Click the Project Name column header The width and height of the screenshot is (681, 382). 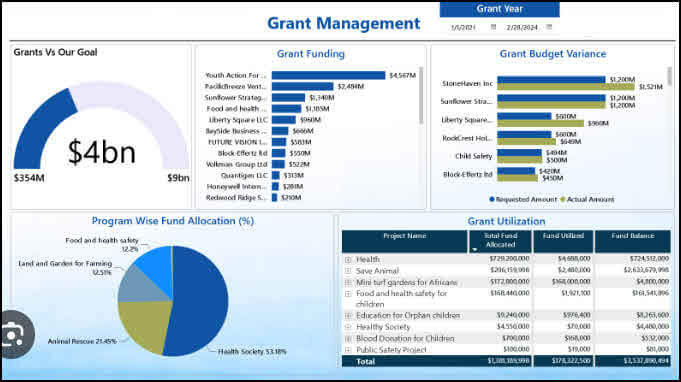404,241
